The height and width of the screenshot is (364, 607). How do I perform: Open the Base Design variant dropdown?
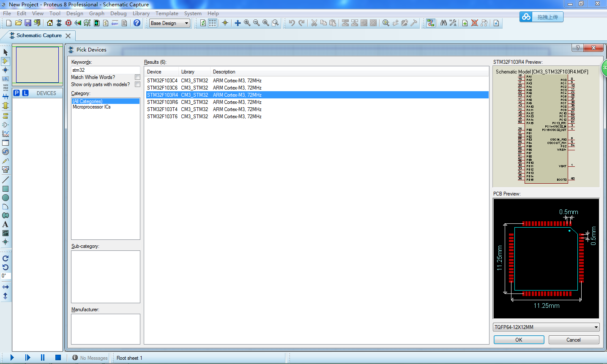tap(170, 23)
